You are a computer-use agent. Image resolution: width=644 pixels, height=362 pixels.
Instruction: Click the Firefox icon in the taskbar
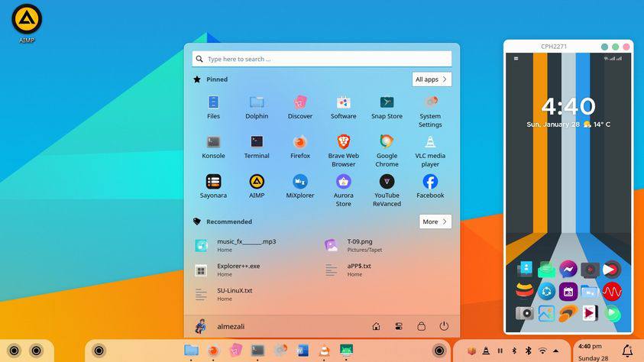pyautogui.click(x=213, y=350)
